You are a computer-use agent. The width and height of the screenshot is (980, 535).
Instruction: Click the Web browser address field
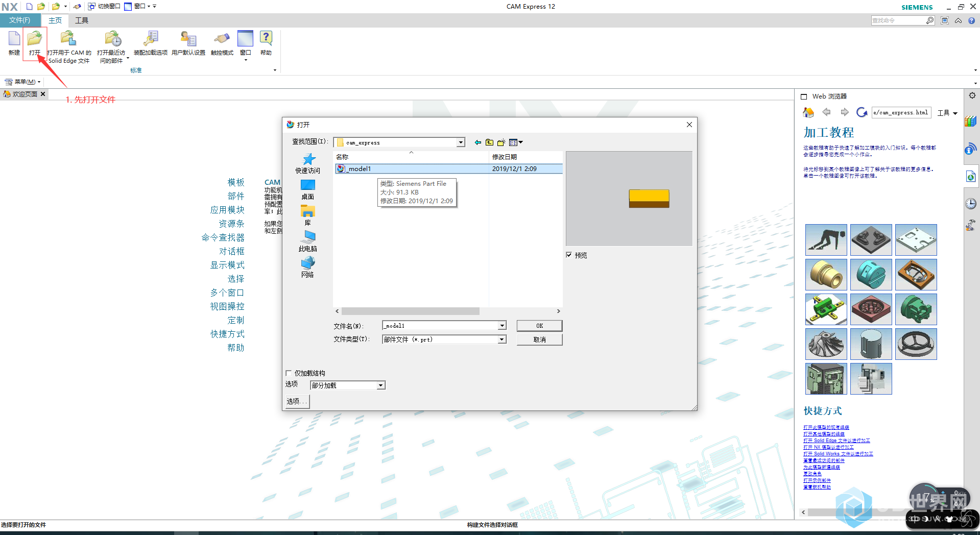point(901,113)
